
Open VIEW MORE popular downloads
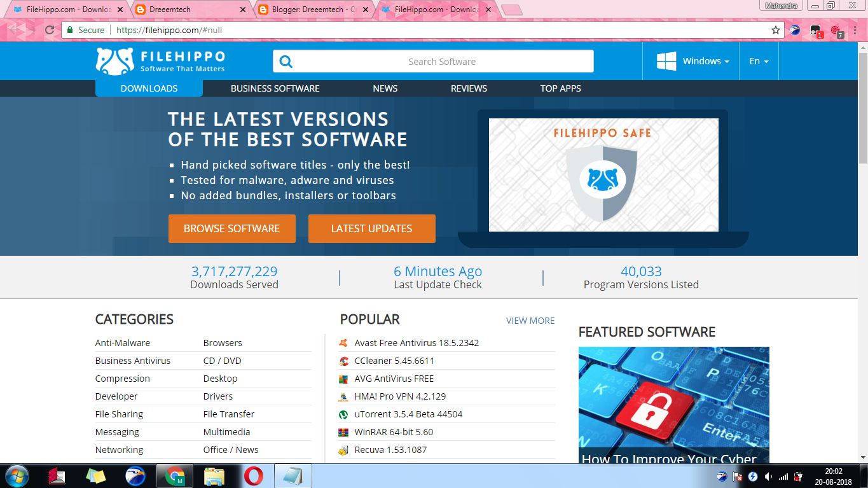(x=530, y=320)
